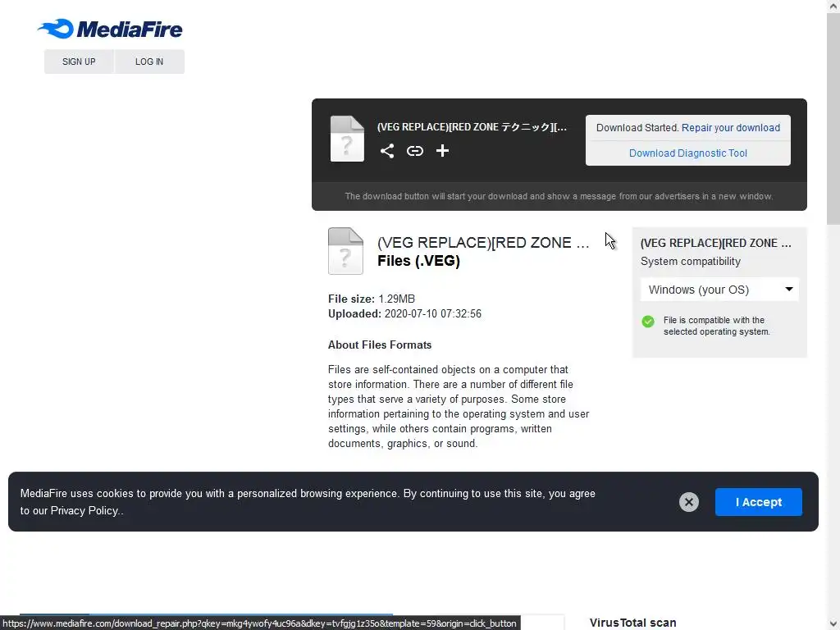Image resolution: width=840 pixels, height=630 pixels.
Task: Open the Download Diagnostic Tool link
Action: point(688,153)
